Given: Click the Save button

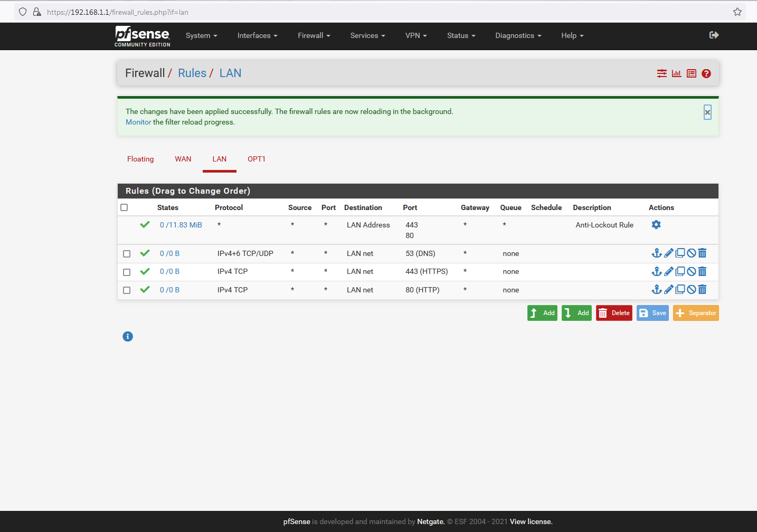Looking at the screenshot, I should tap(652, 313).
